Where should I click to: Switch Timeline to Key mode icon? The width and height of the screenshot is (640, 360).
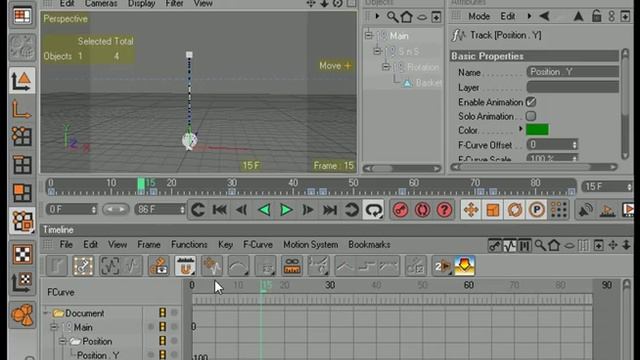point(495,245)
